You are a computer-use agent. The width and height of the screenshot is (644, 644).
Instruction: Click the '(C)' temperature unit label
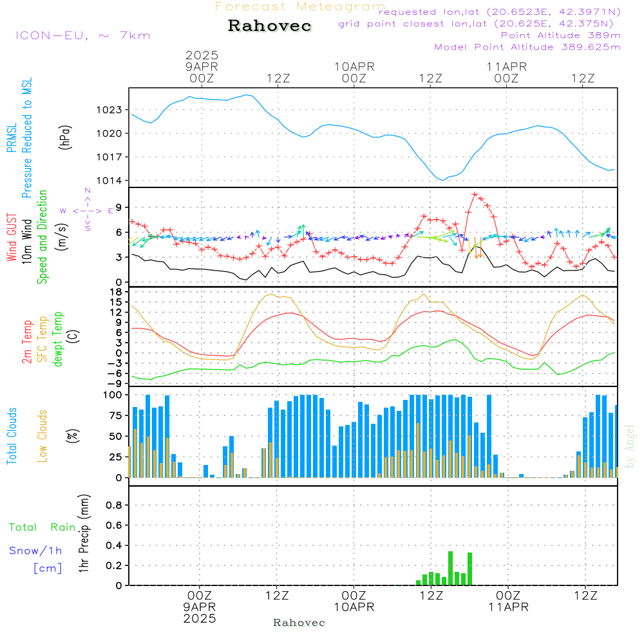73,337
